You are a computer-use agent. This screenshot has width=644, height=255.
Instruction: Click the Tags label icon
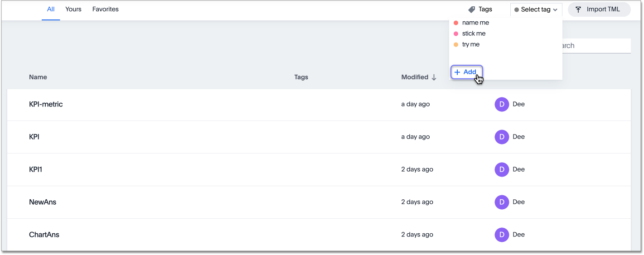[x=472, y=10]
